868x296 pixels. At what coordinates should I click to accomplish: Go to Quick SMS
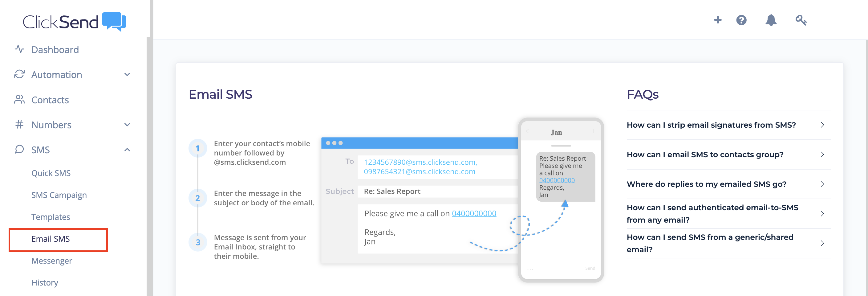pyautogui.click(x=51, y=173)
